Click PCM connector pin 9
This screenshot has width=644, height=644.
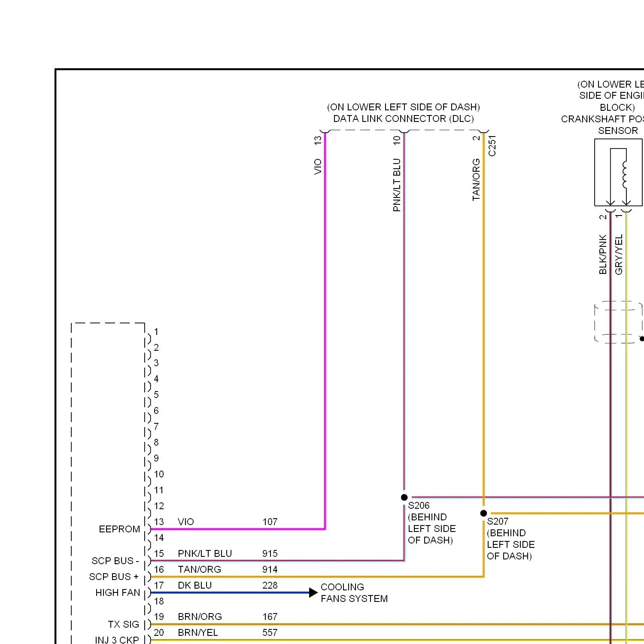156,458
